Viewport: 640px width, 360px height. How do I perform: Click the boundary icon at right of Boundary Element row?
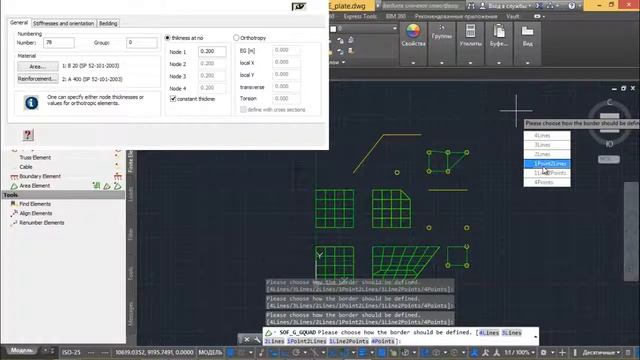[x=118, y=176]
